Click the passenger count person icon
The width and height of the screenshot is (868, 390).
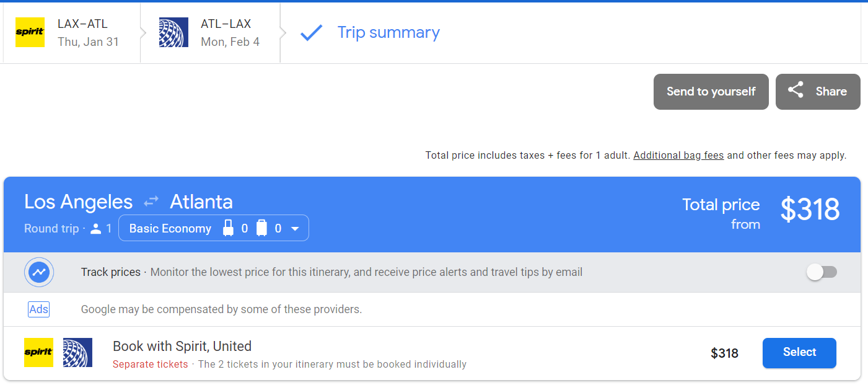coord(95,229)
